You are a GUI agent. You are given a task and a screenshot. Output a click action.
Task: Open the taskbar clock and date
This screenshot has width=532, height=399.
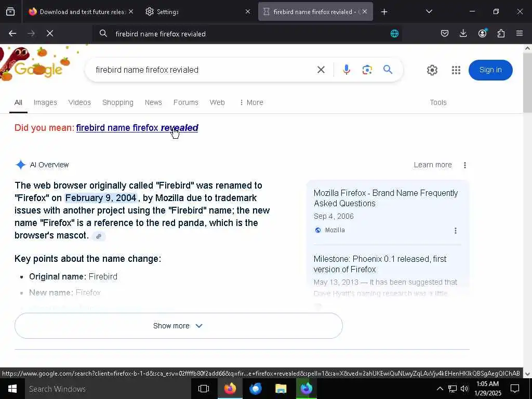487,389
